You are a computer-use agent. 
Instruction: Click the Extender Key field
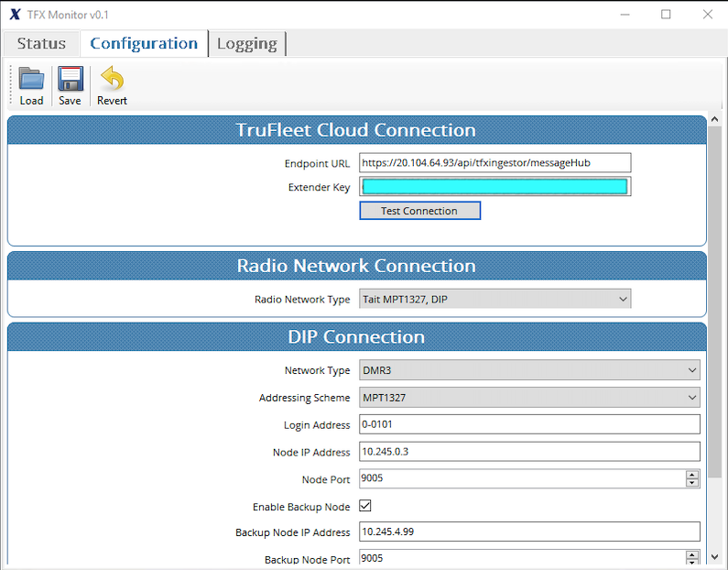494,186
